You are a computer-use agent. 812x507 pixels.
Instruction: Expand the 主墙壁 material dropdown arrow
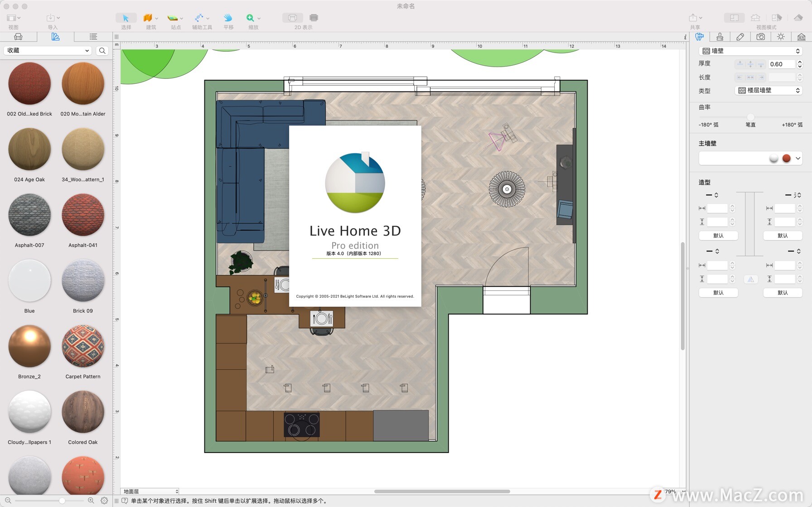click(x=798, y=158)
